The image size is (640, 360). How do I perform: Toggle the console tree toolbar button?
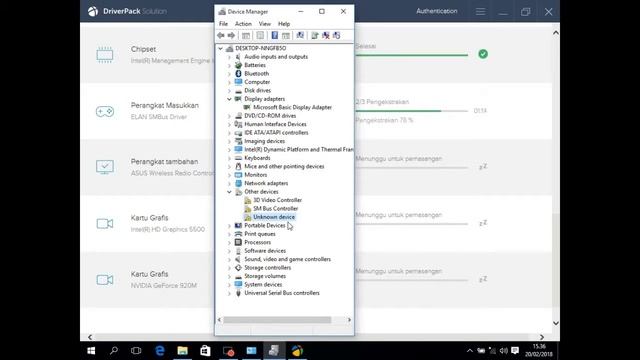246,36
